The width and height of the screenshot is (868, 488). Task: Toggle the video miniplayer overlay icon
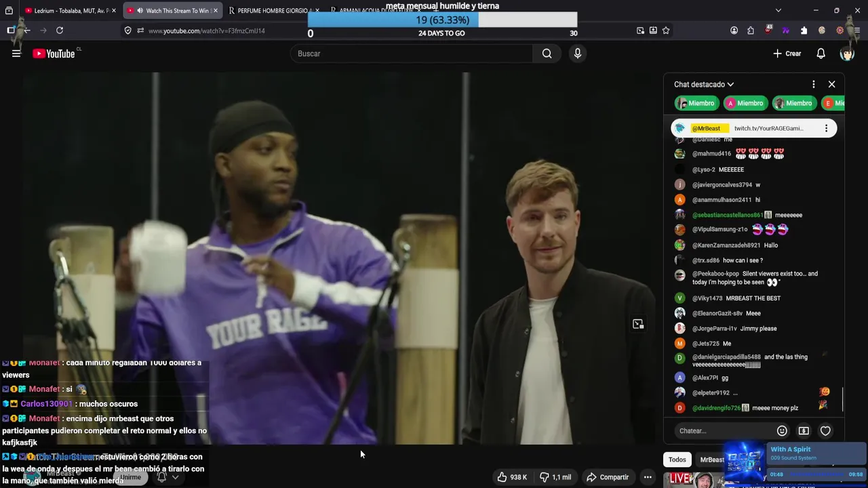(638, 324)
